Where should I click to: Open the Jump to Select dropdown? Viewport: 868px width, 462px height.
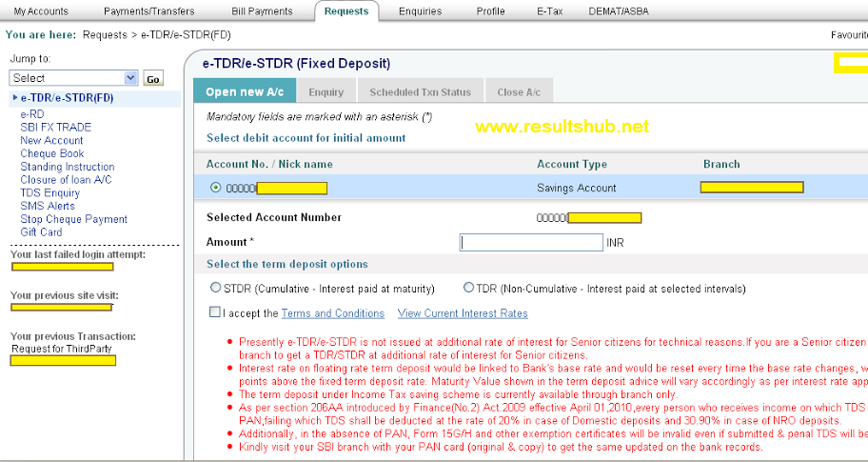[73, 78]
